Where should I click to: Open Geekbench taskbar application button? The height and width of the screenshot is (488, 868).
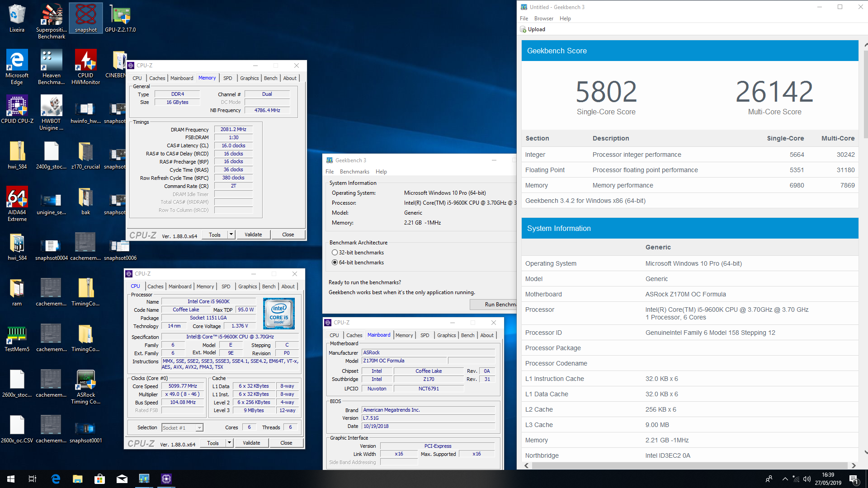[144, 479]
